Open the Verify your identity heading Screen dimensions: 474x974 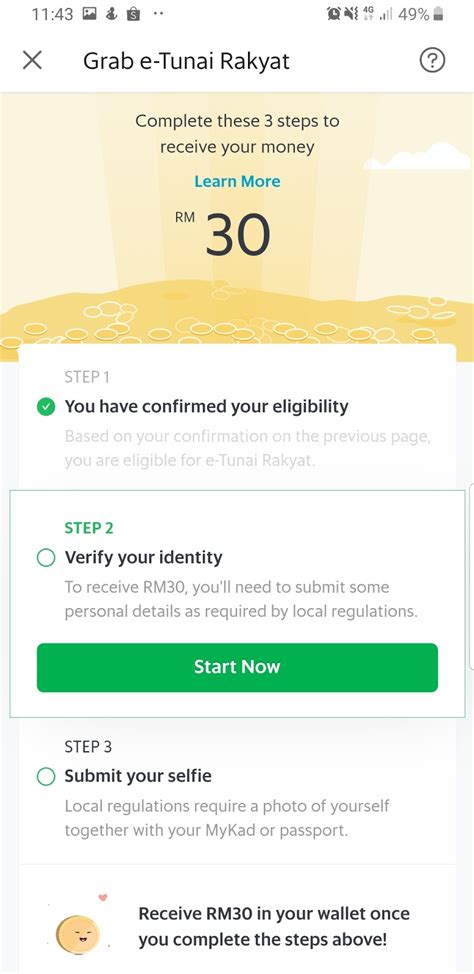pos(143,557)
